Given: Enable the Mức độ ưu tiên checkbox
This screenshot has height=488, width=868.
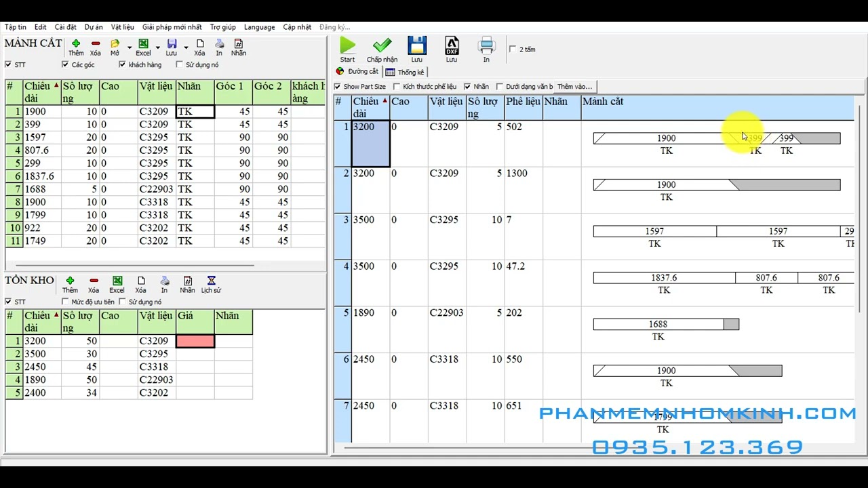Looking at the screenshot, I should click(65, 302).
